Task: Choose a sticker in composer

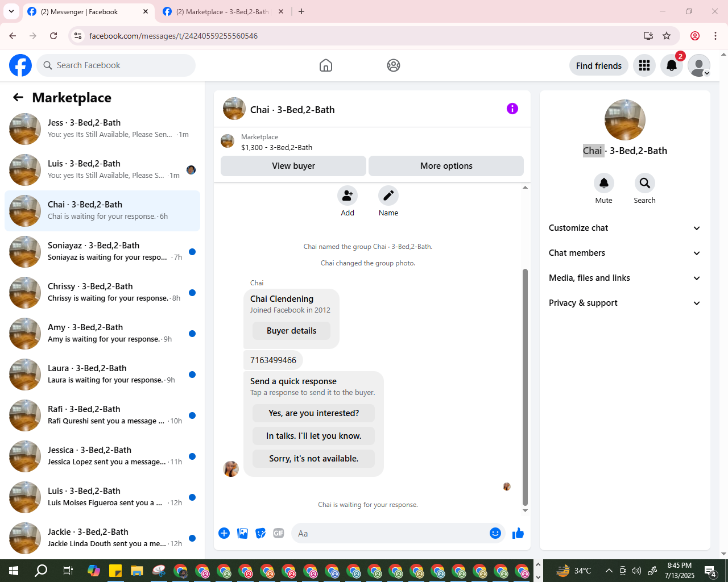Action: coord(260,533)
